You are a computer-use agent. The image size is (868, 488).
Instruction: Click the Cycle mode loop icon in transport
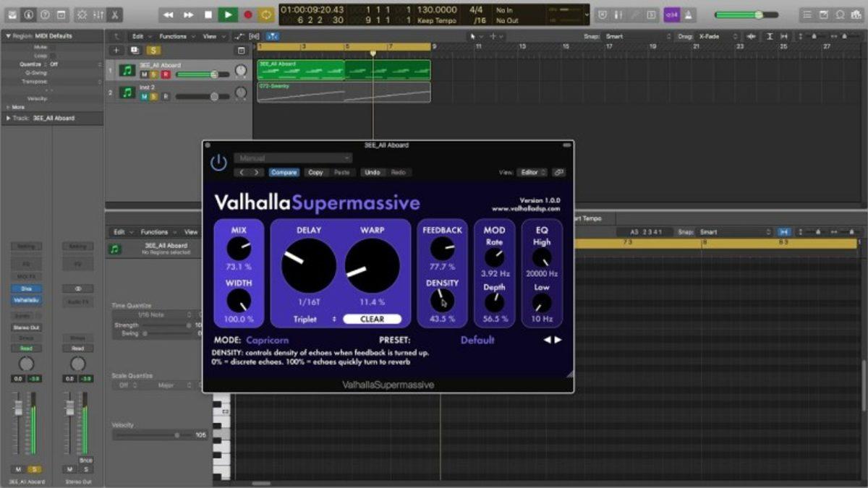(x=265, y=13)
